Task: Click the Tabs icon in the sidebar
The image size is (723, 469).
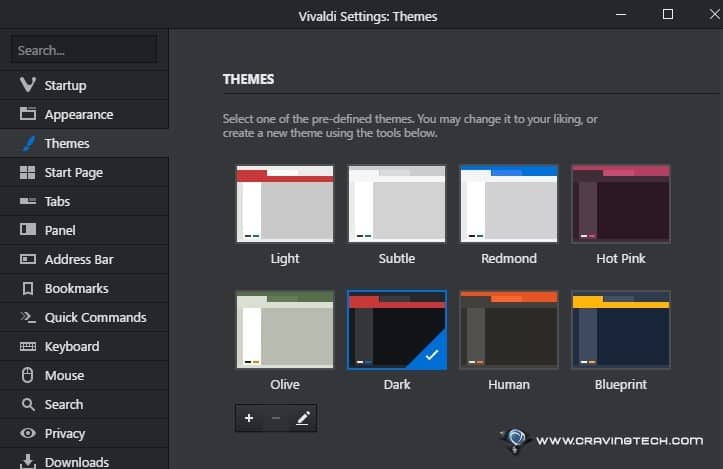Action: [x=28, y=201]
